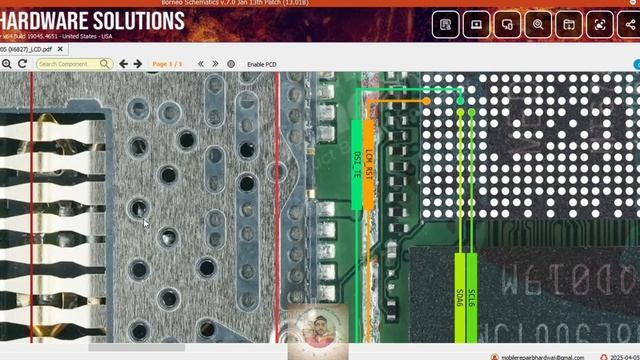Click the date entry in the status bar
The height and width of the screenshot is (360, 640).
click(624, 357)
